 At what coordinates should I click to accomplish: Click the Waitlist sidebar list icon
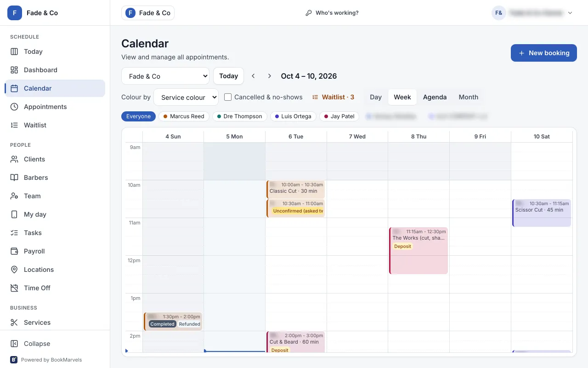(14, 125)
